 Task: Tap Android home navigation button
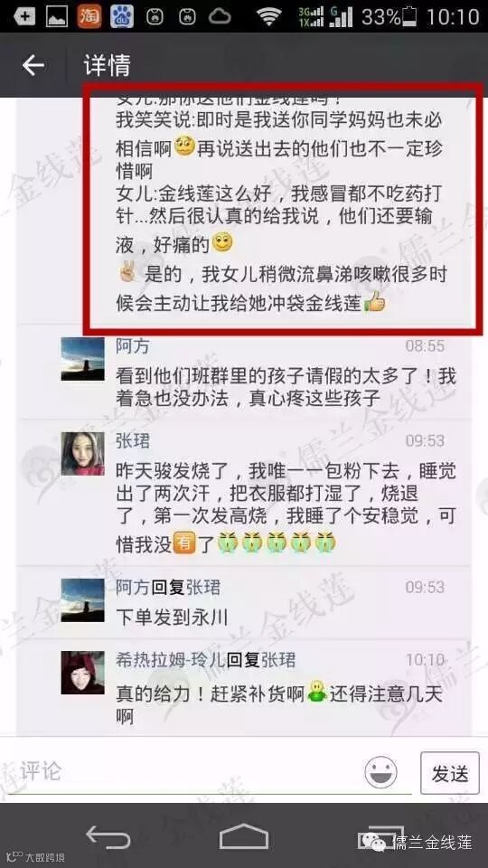pyautogui.click(x=243, y=835)
